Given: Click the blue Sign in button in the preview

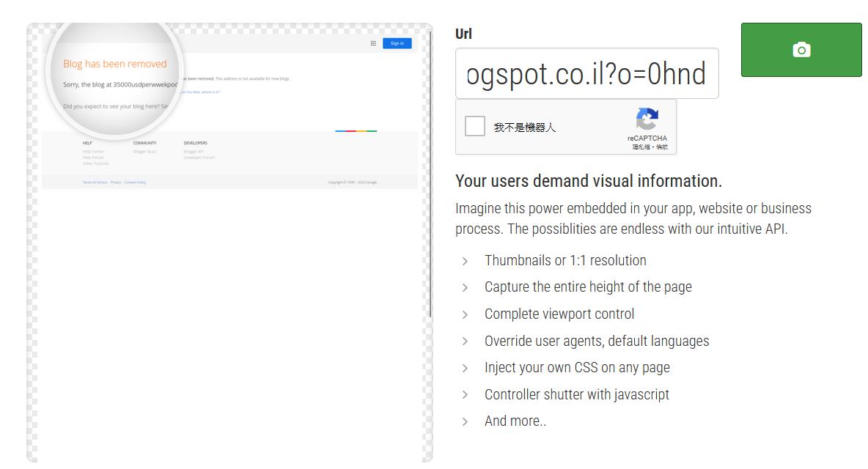Looking at the screenshot, I should [x=397, y=43].
